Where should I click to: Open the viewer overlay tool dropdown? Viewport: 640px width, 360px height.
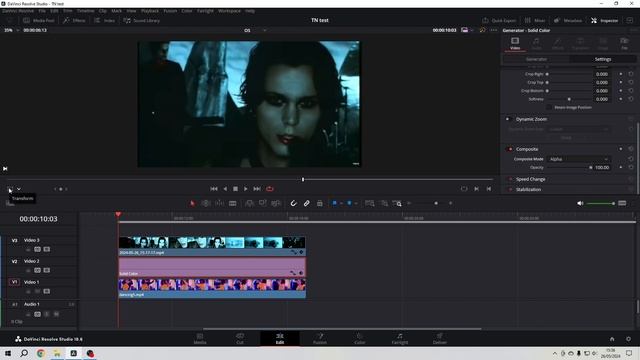[19, 189]
